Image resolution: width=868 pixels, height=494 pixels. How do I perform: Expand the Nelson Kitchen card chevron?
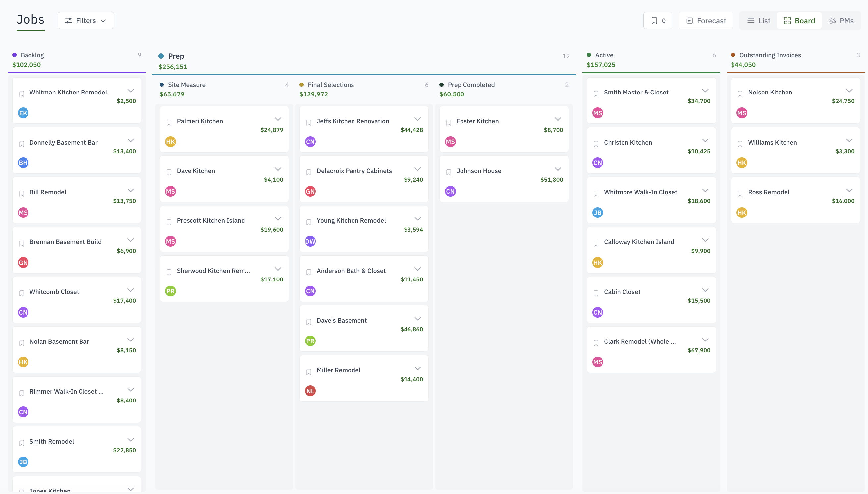[849, 91]
